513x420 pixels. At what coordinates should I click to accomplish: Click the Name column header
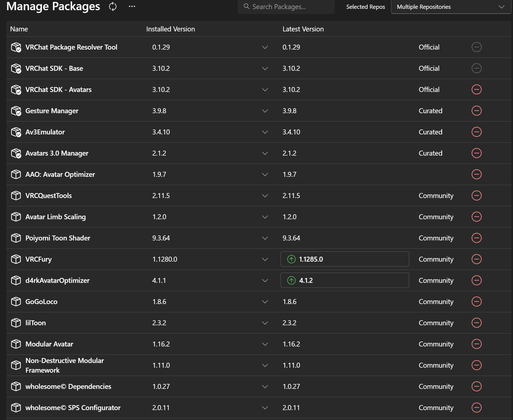pyautogui.click(x=19, y=29)
